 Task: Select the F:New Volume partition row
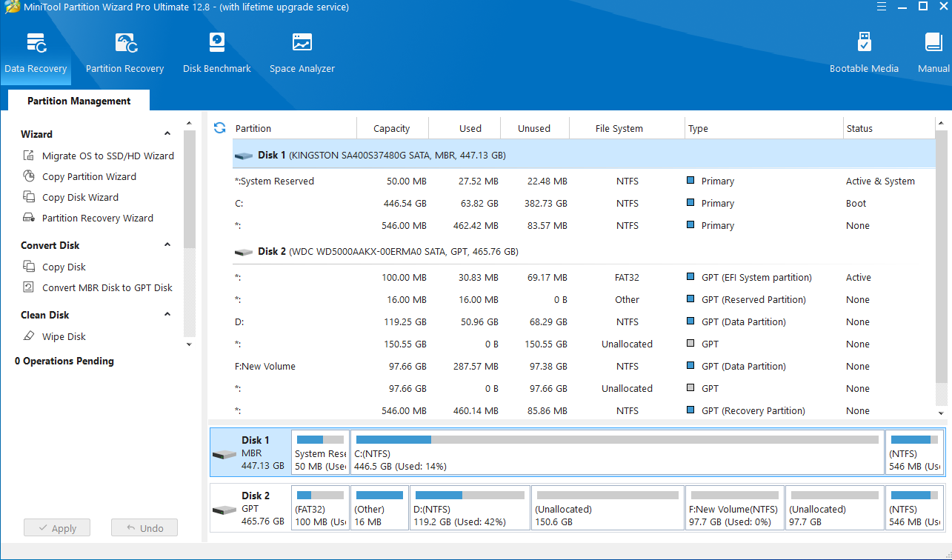[x=584, y=366]
